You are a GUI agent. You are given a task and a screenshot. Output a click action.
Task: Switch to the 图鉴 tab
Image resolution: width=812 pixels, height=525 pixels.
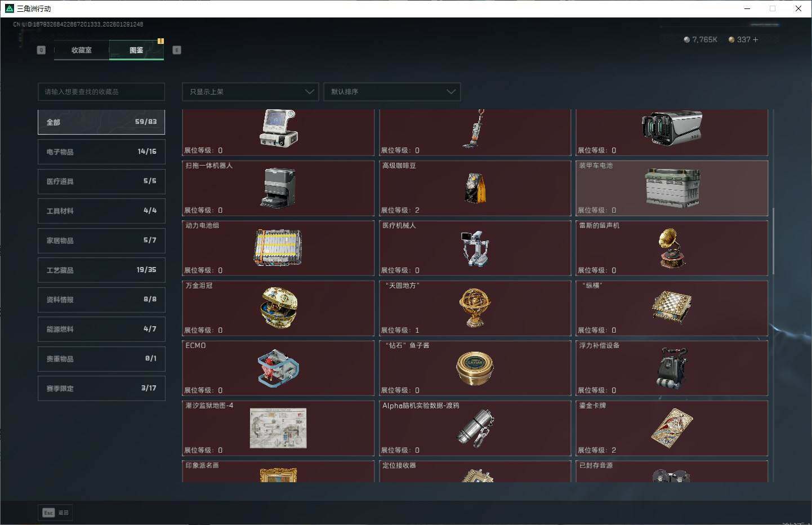tap(136, 50)
